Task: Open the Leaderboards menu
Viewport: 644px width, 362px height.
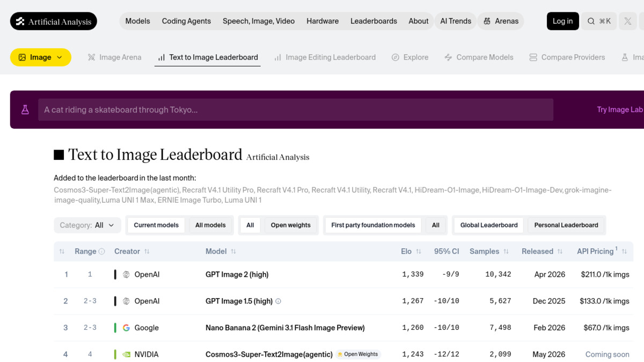Action: (374, 21)
